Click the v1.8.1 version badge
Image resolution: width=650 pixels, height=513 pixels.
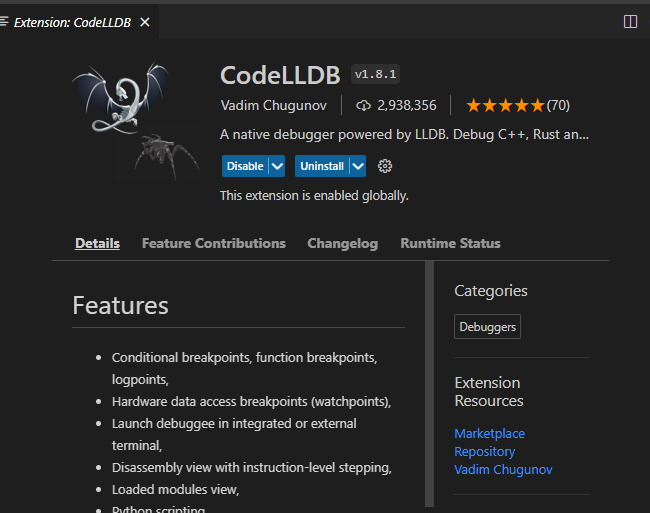[376, 74]
